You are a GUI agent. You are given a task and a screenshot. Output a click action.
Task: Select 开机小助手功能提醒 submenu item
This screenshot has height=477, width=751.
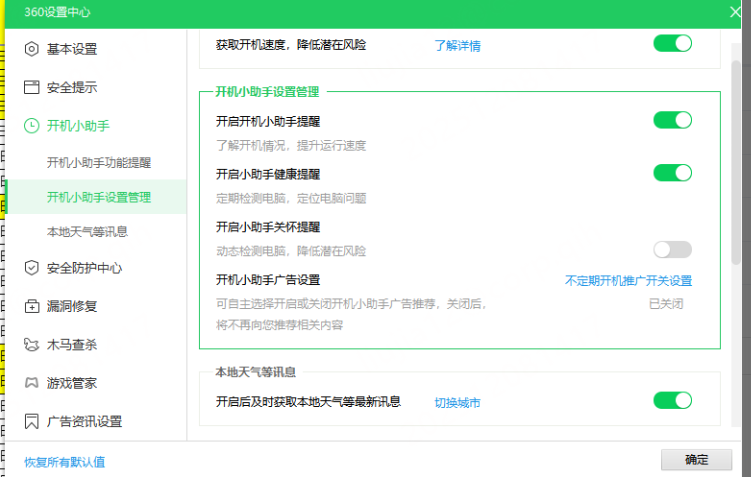(x=99, y=162)
